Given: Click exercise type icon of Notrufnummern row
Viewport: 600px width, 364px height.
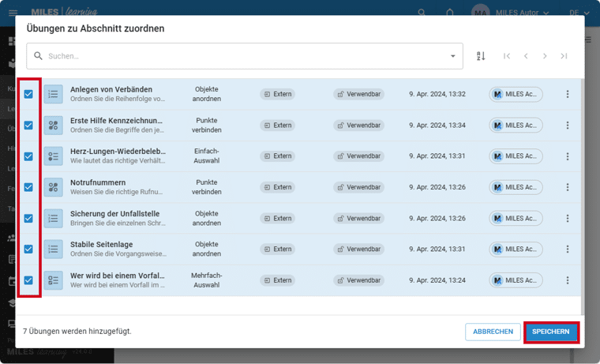Looking at the screenshot, I should click(x=53, y=187).
